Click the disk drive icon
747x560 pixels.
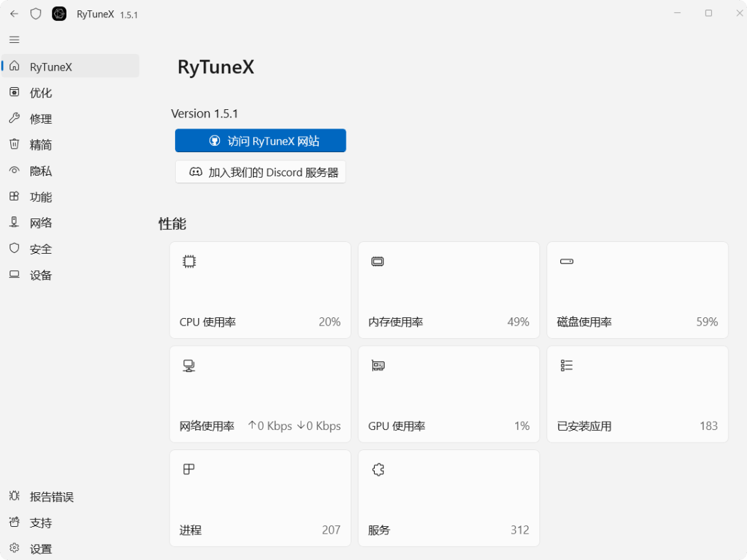[566, 261]
